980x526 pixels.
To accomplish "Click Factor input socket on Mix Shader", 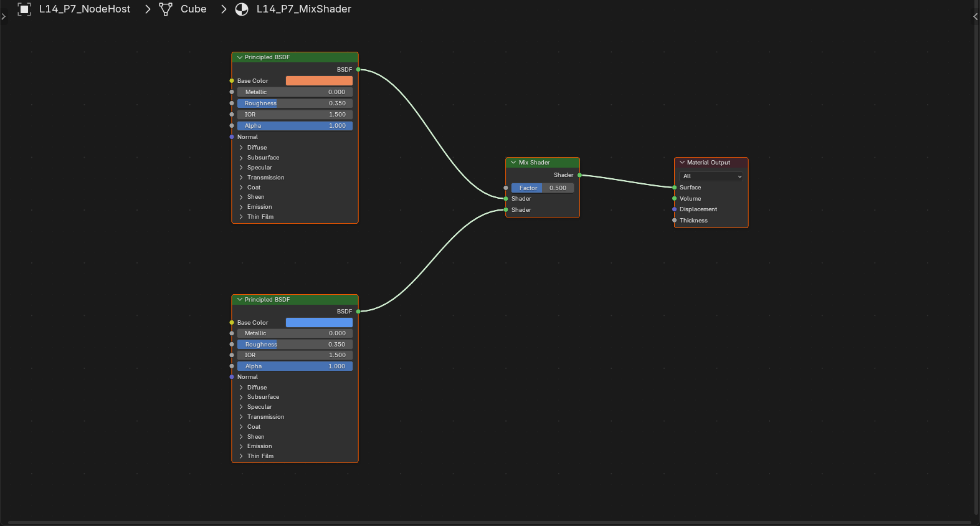I will click(x=506, y=188).
